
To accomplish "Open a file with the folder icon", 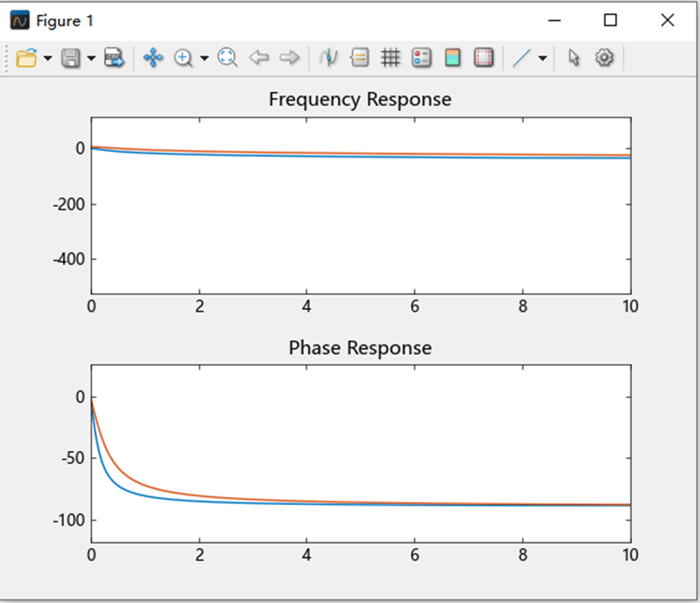I will pos(27,58).
